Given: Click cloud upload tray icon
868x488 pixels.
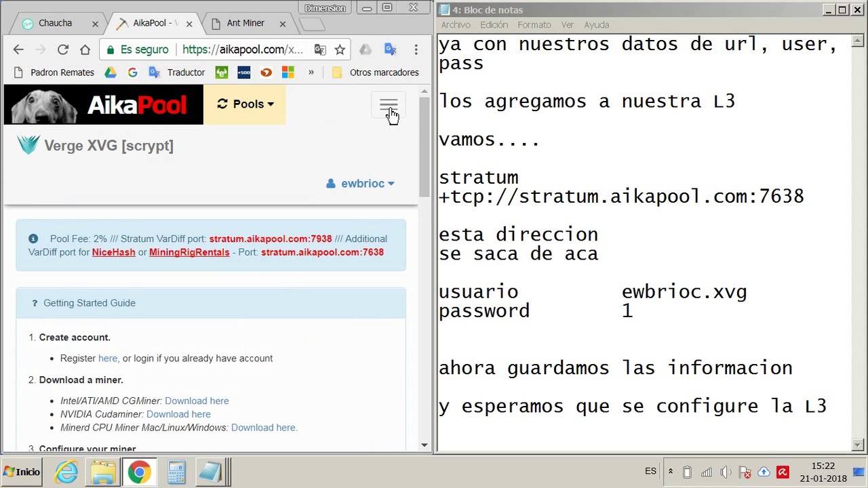Looking at the screenshot, I should [764, 472].
